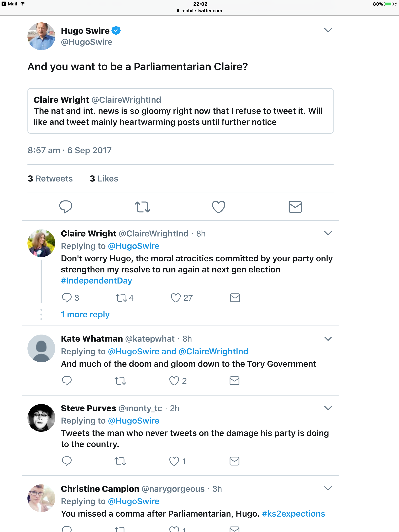View the 3 Likes list
The image size is (399, 532).
(104, 179)
